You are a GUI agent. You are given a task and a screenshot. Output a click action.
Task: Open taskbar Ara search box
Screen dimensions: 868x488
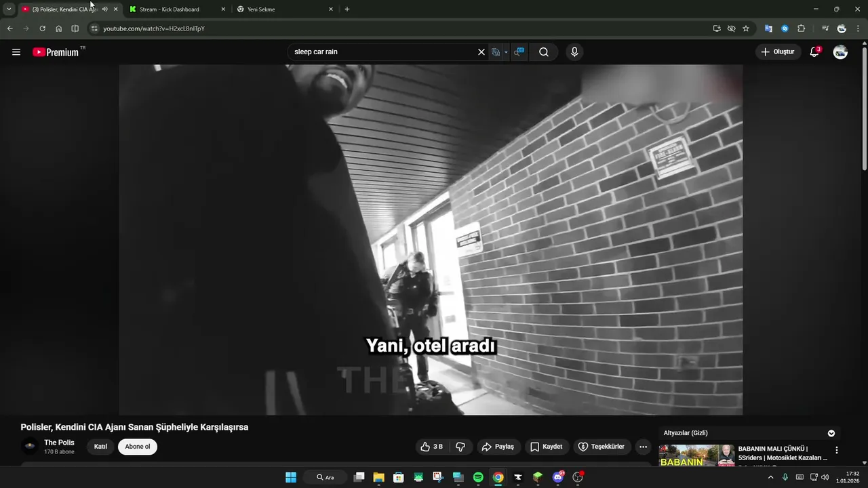click(x=325, y=477)
